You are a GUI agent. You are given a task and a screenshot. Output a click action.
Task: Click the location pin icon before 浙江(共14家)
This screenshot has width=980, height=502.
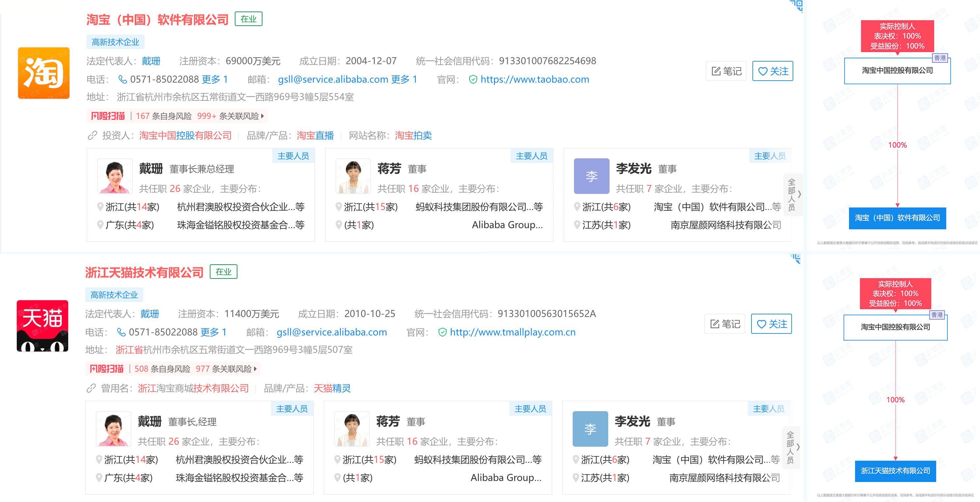point(100,207)
